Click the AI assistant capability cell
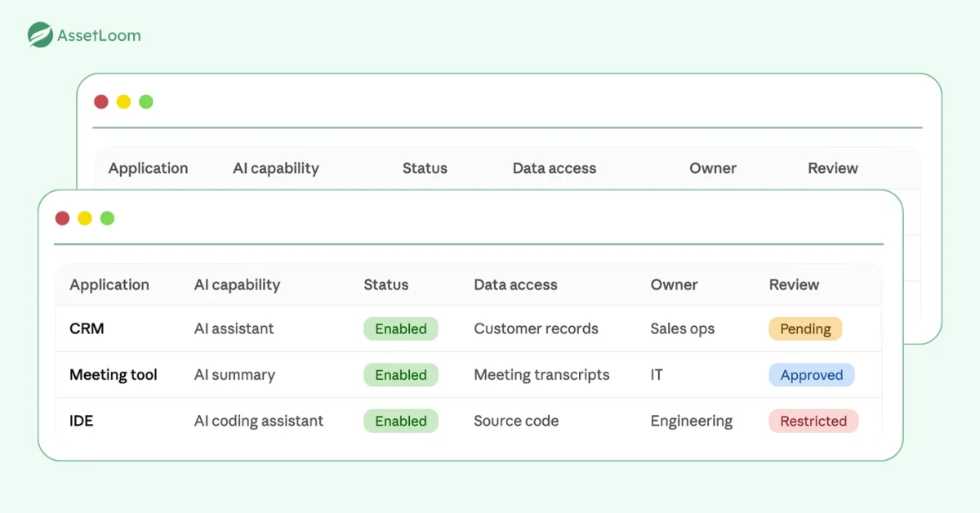Image resolution: width=980 pixels, height=513 pixels. click(x=234, y=328)
